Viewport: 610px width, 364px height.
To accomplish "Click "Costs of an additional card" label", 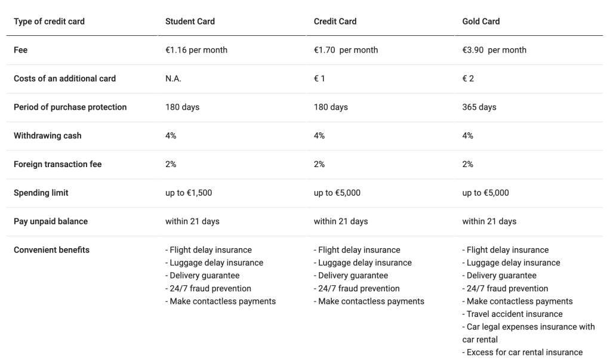I will pyautogui.click(x=64, y=79).
